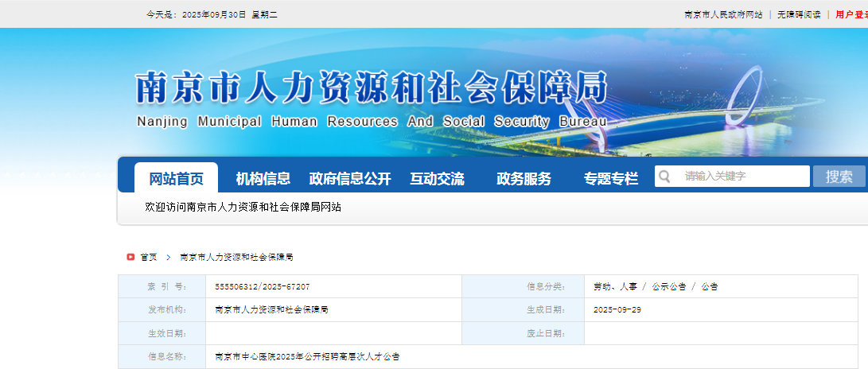Click the breadcrumb chevron arrow after 首页
This screenshot has width=868, height=369.
pos(169,257)
